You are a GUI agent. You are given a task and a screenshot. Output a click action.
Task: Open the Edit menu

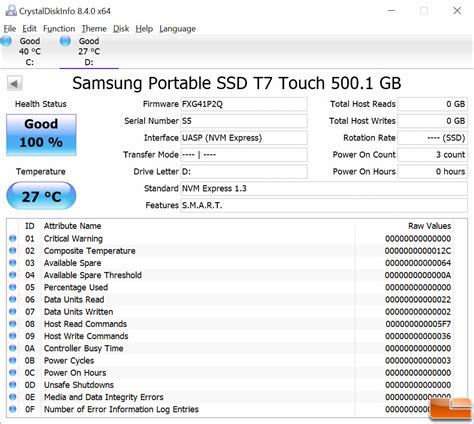pos(29,29)
